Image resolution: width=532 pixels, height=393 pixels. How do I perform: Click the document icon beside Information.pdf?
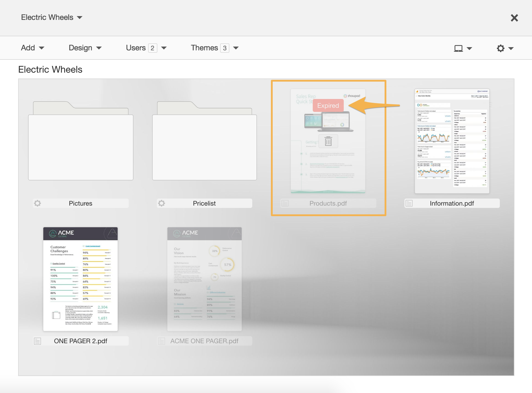point(409,203)
